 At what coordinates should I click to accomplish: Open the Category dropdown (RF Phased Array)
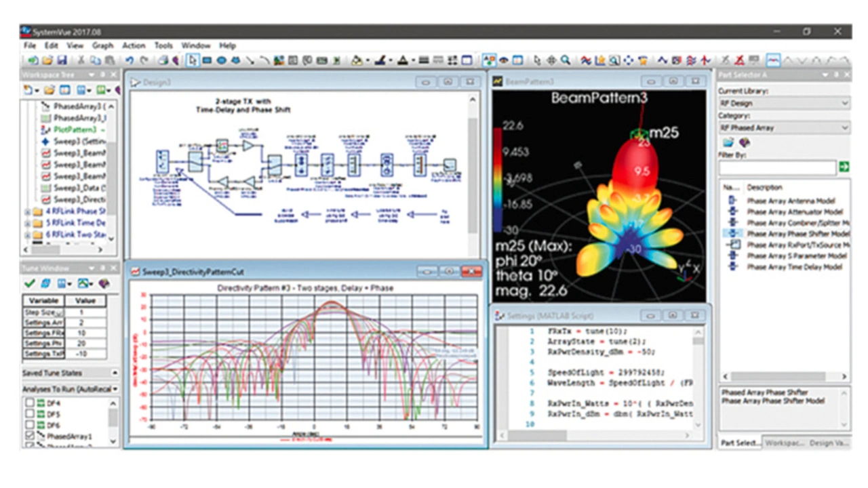[784, 127]
